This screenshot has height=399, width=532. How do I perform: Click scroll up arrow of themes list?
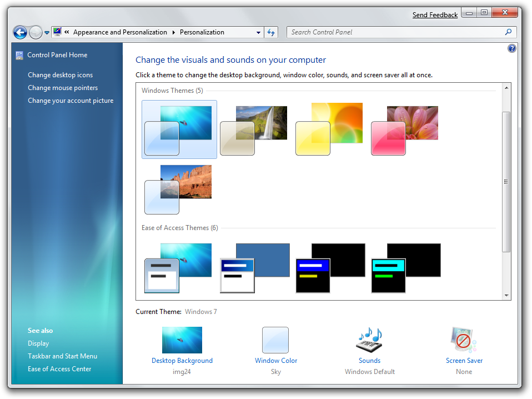[506, 88]
